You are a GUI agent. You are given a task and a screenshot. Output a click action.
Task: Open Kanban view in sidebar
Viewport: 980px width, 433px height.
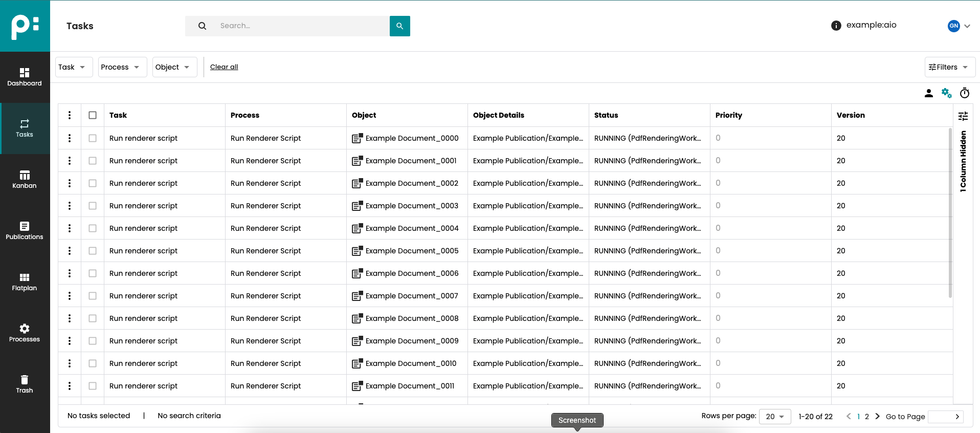click(x=25, y=180)
